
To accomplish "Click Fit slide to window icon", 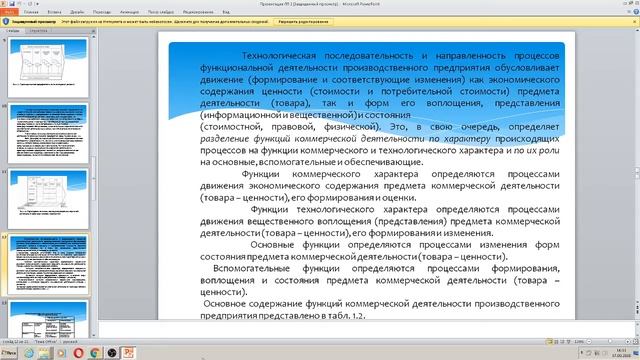I will tap(635, 341).
